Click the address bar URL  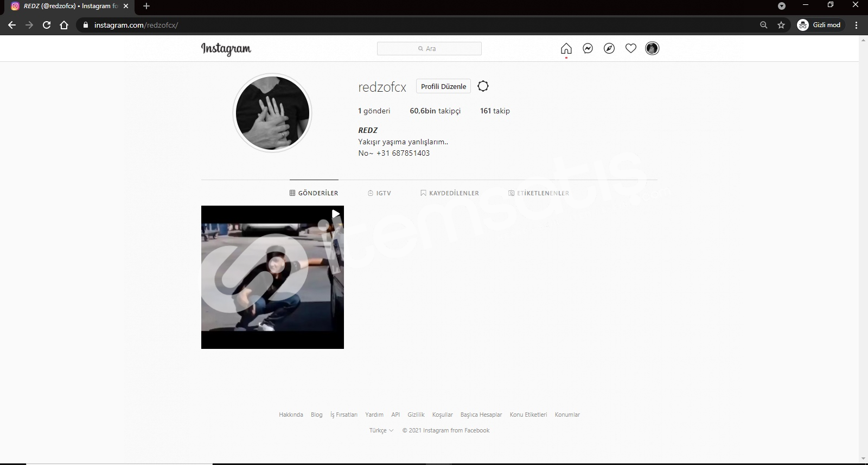point(136,25)
